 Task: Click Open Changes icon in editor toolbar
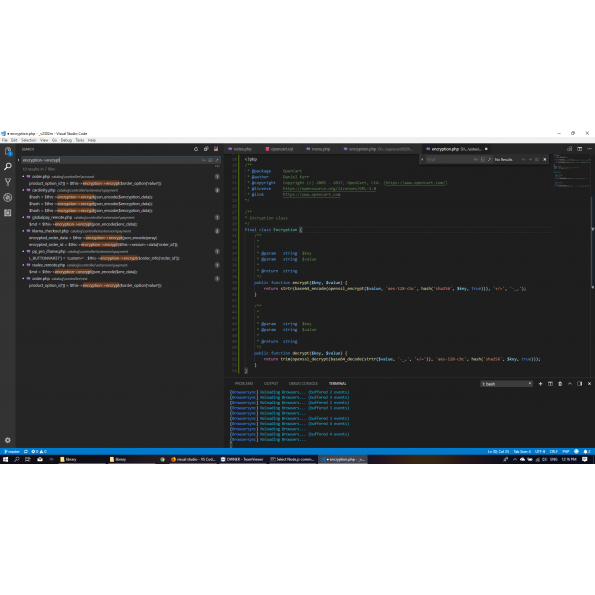569,149
